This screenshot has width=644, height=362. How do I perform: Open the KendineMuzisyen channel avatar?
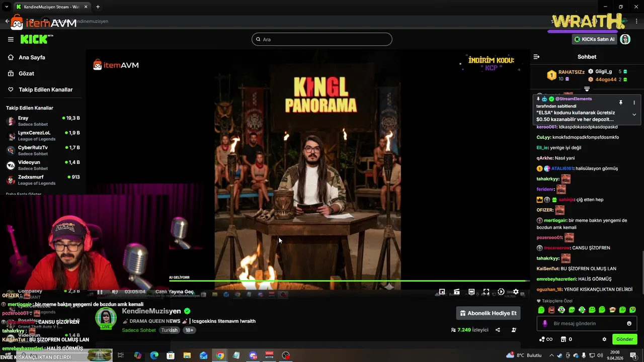[x=106, y=318]
